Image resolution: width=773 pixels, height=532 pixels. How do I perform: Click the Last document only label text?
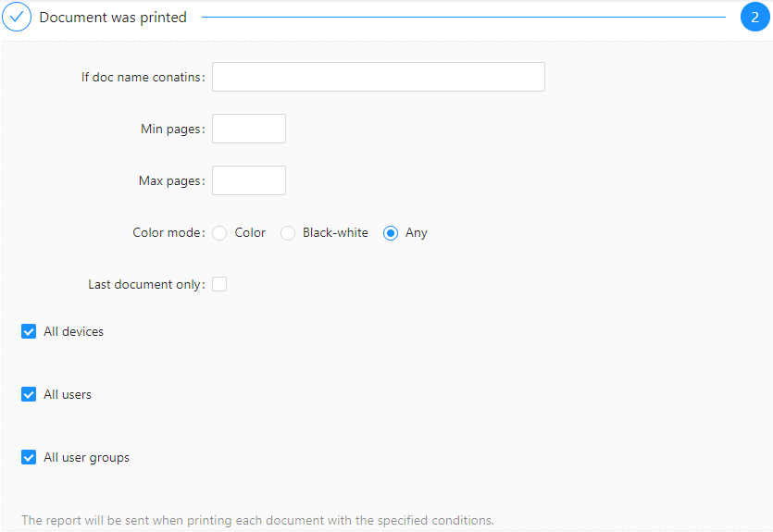146,284
